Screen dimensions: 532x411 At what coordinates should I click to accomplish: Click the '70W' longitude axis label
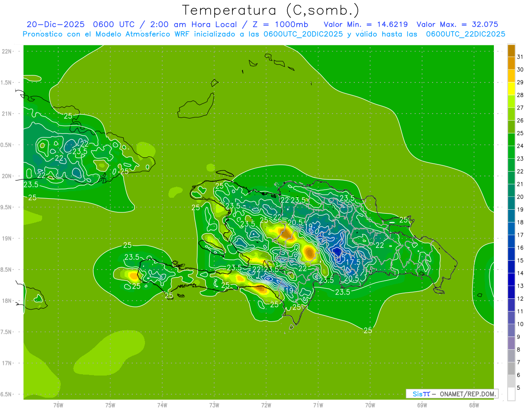point(370,405)
